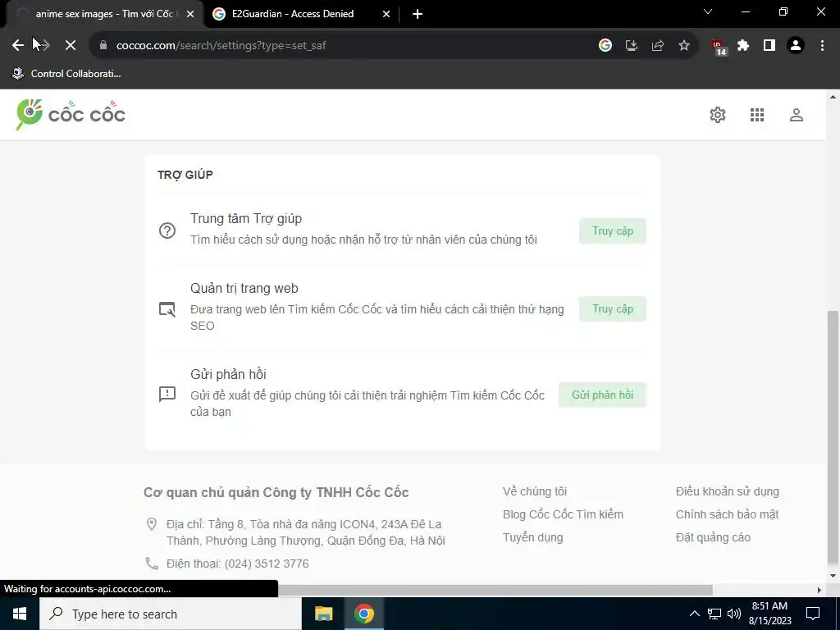Click Chrome icon in taskbar
840x630 pixels.
tap(363, 614)
